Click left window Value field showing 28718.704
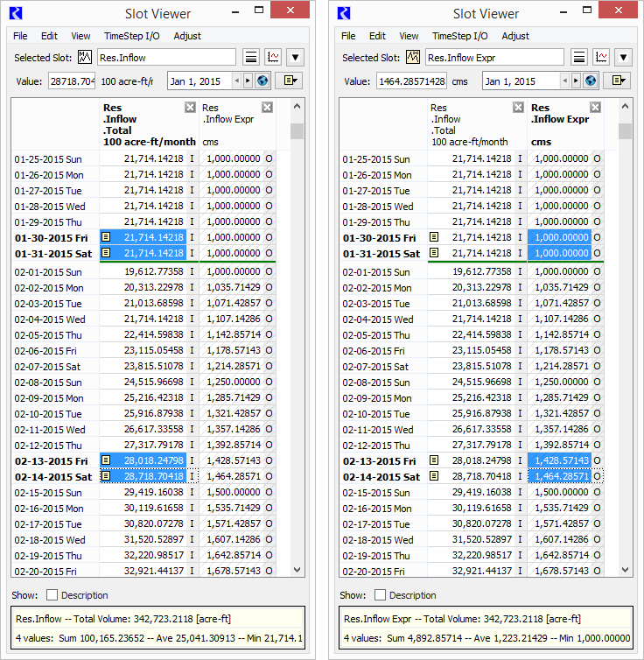 72,81
